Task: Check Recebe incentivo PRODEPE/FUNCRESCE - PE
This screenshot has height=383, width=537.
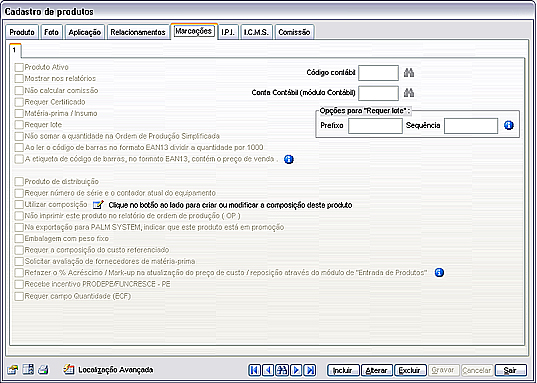Action: [x=19, y=284]
